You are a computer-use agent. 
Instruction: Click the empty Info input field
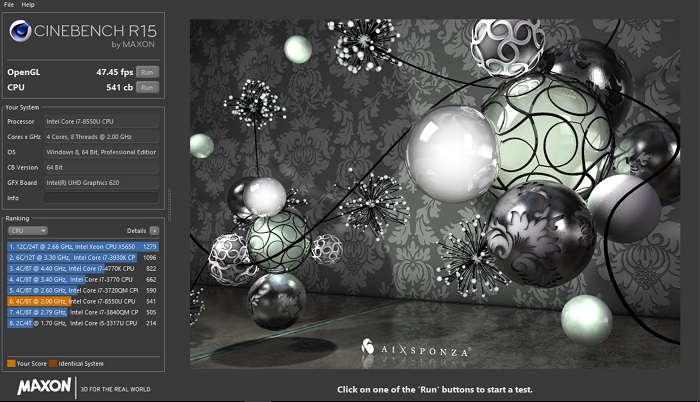[101, 198]
